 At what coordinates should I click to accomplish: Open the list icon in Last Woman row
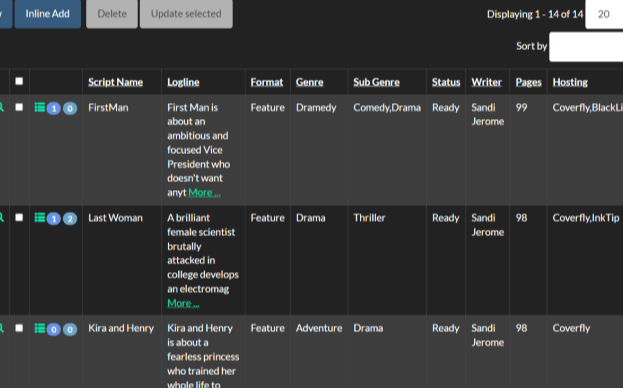coord(39,218)
